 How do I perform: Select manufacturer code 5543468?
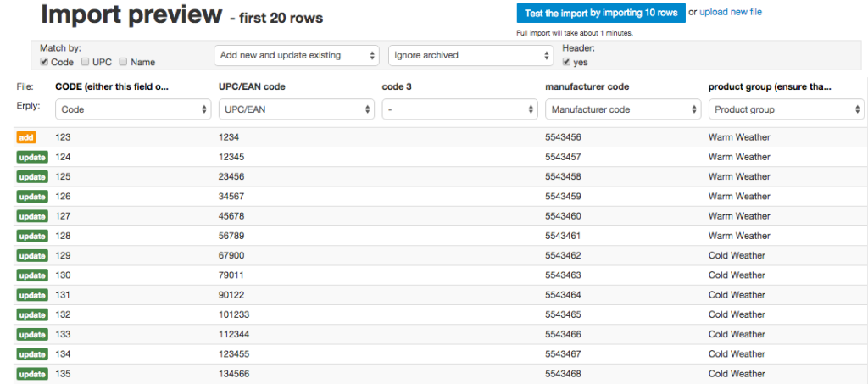[x=563, y=374]
